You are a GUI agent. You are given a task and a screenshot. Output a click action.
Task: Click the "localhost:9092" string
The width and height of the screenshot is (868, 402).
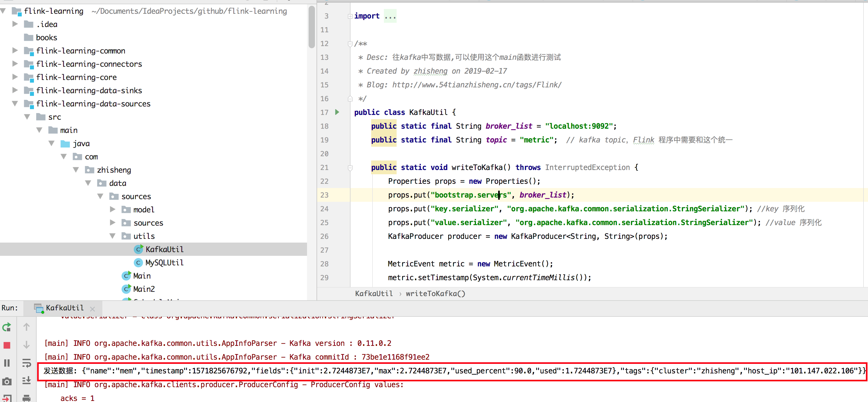tap(579, 126)
